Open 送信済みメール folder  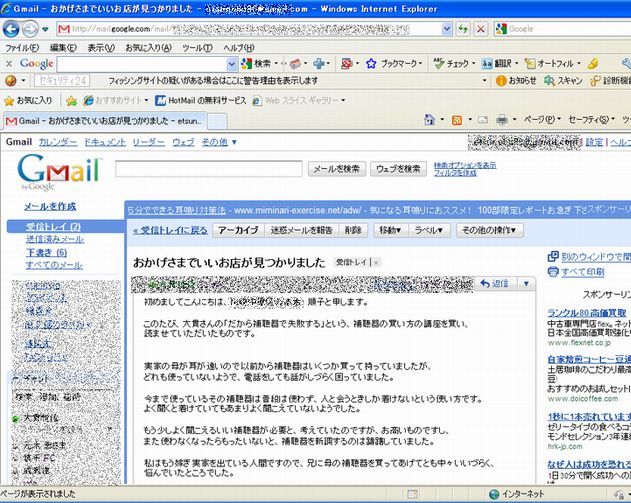[x=55, y=239]
